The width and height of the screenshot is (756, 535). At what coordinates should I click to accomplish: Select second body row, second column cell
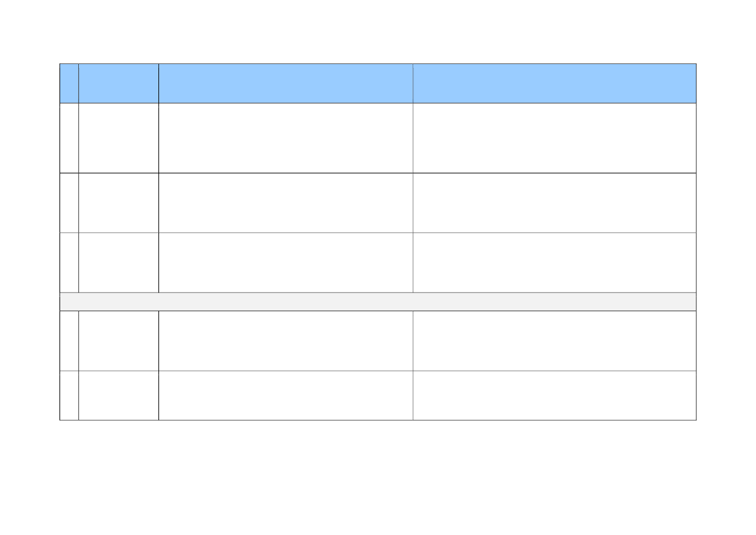(118, 202)
